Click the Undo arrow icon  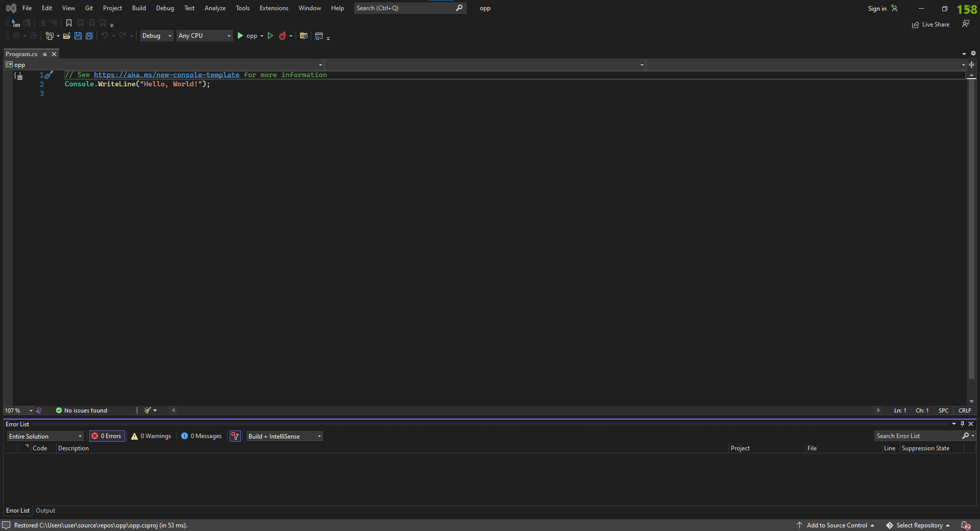pyautogui.click(x=104, y=36)
